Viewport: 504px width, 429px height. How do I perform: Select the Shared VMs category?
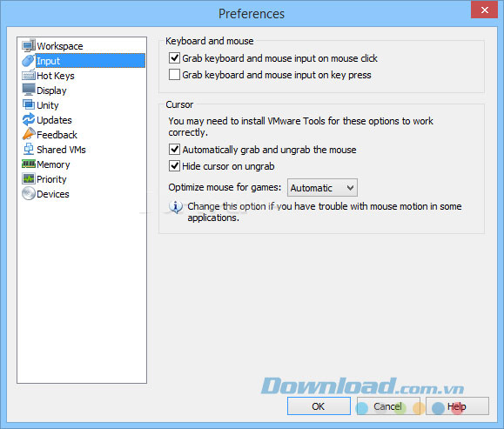61,150
